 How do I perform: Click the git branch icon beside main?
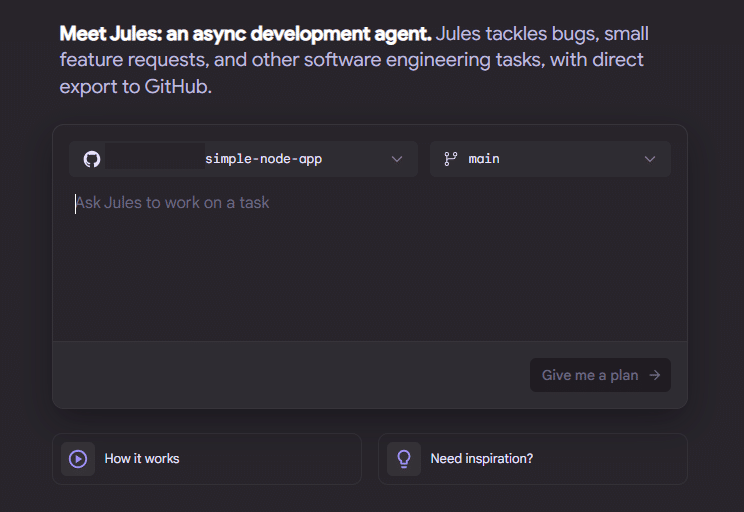tap(450, 159)
